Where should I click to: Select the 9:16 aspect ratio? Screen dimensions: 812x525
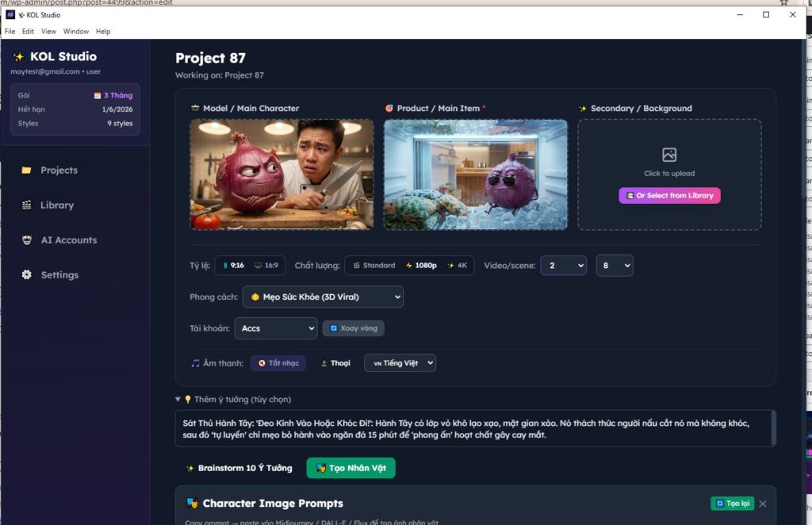(x=232, y=266)
